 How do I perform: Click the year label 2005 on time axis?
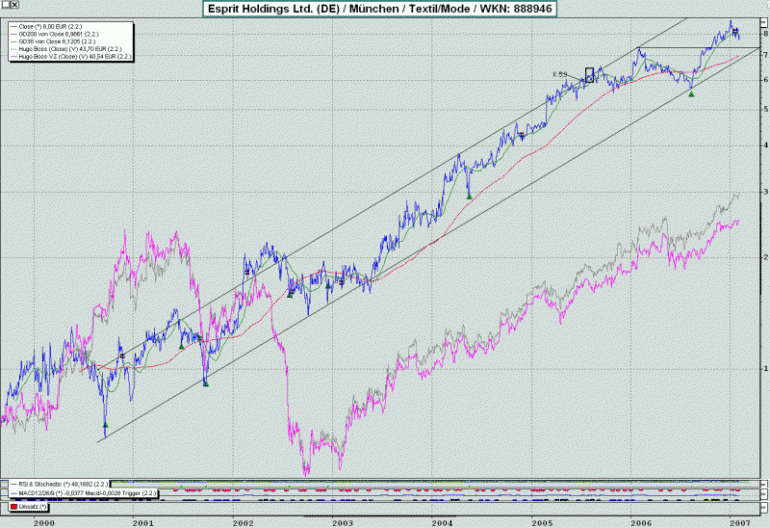coord(542,523)
